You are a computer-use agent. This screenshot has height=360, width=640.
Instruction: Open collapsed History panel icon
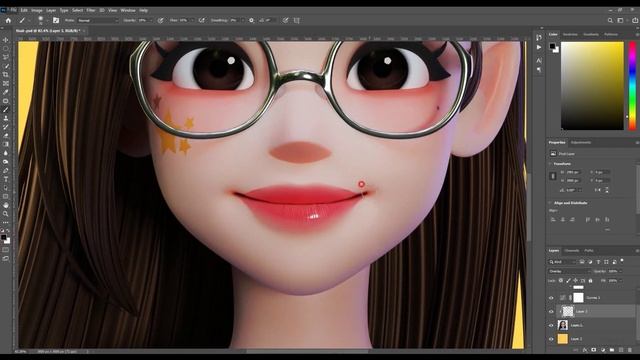[539, 37]
